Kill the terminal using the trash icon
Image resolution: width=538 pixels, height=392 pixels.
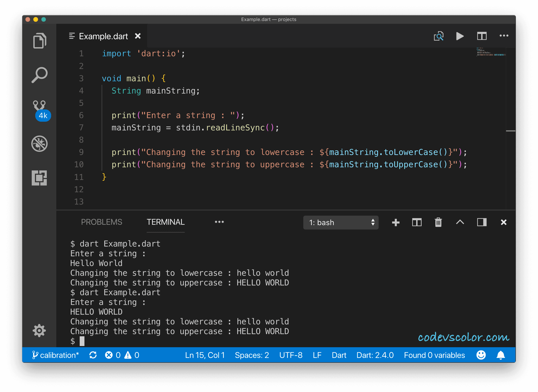point(438,222)
